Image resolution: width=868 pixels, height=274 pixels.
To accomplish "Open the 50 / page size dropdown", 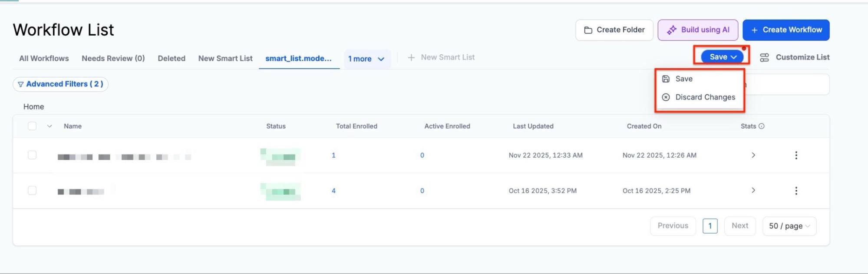I will 789,226.
